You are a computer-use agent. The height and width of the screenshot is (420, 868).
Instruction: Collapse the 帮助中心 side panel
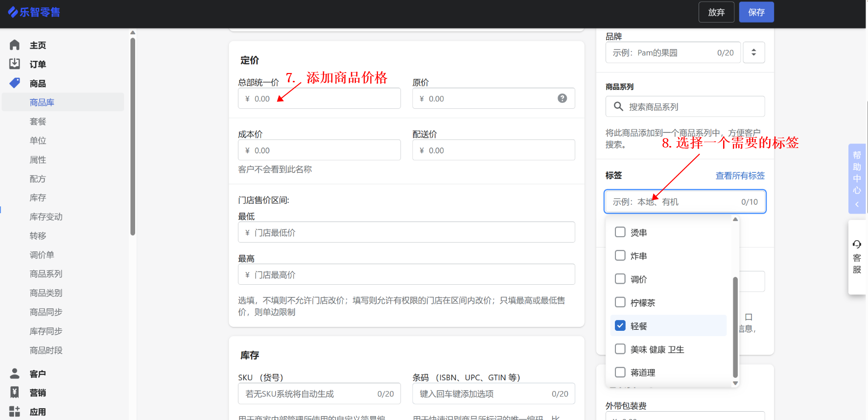[857, 204]
